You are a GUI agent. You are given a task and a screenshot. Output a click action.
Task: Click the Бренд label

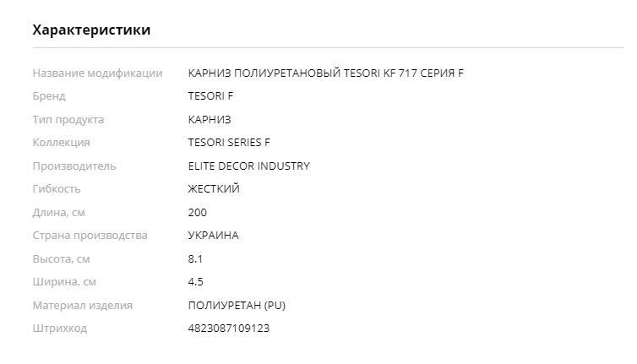(x=49, y=96)
